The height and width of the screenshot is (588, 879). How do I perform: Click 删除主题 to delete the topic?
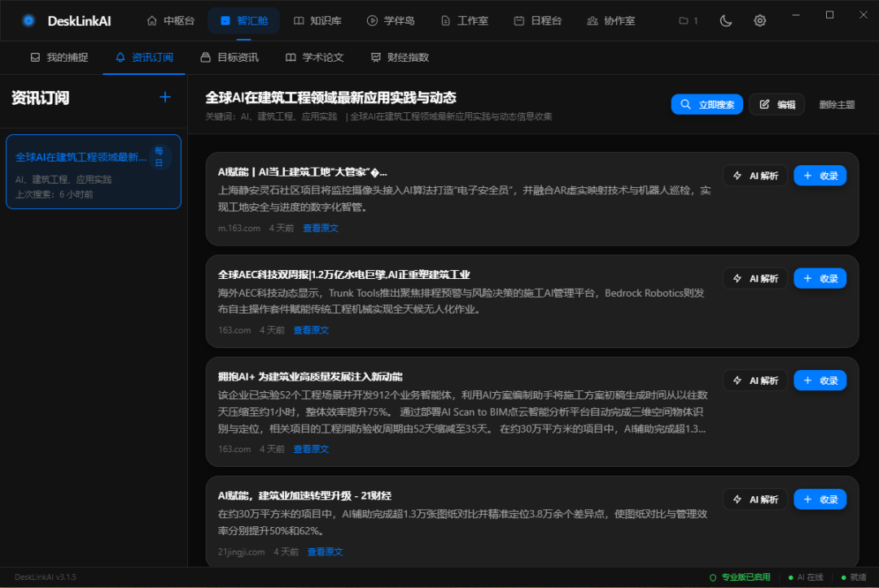click(x=837, y=105)
